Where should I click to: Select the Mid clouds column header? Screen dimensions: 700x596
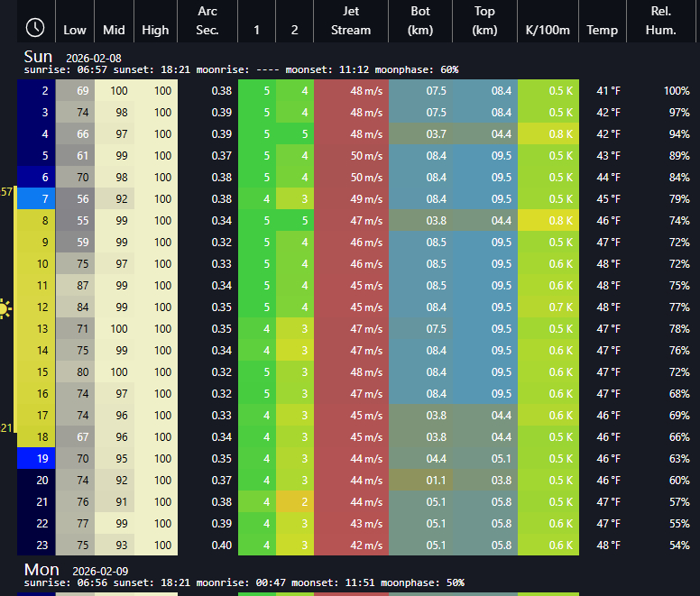pos(115,30)
